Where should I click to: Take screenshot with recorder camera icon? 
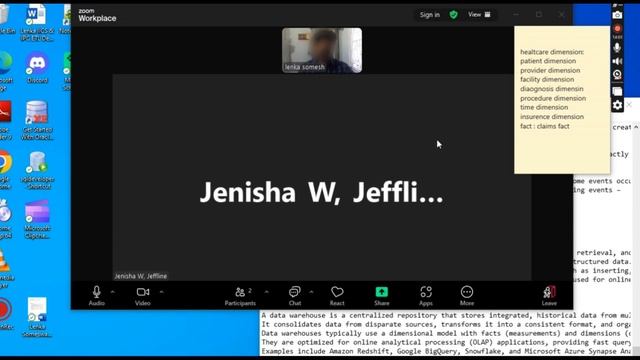click(x=617, y=15)
